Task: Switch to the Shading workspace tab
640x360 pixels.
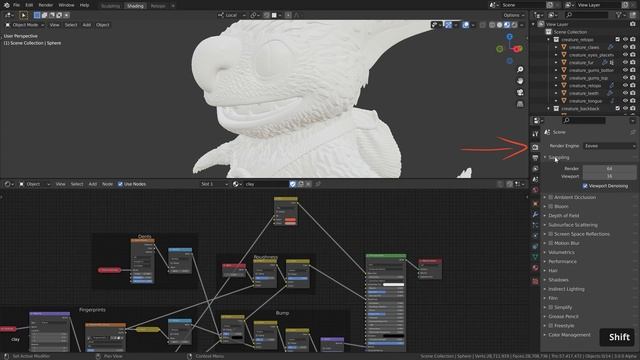Action: 135,6
